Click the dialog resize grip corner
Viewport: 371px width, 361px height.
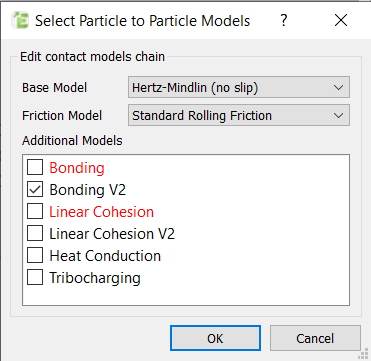[x=364, y=354]
